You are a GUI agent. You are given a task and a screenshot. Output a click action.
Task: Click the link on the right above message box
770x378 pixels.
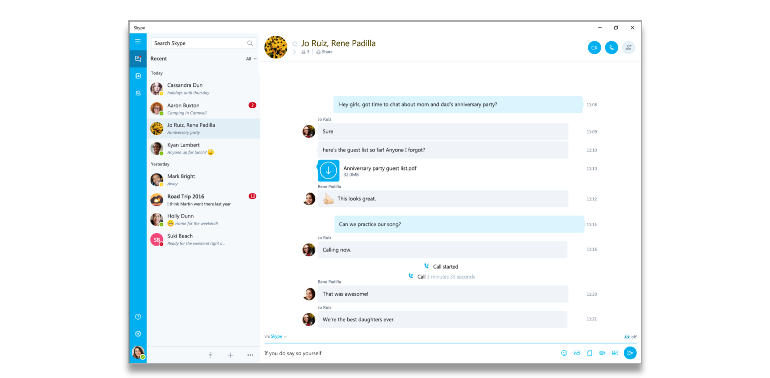630,337
